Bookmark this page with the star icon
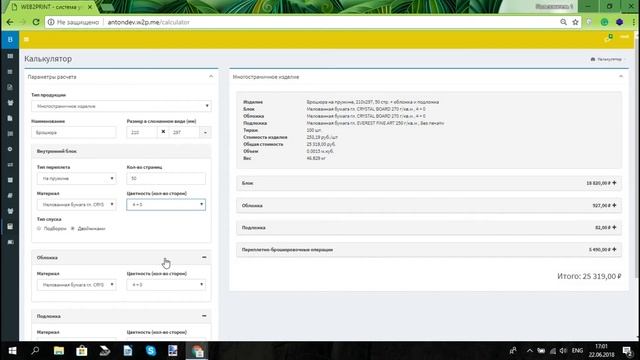 coord(576,22)
